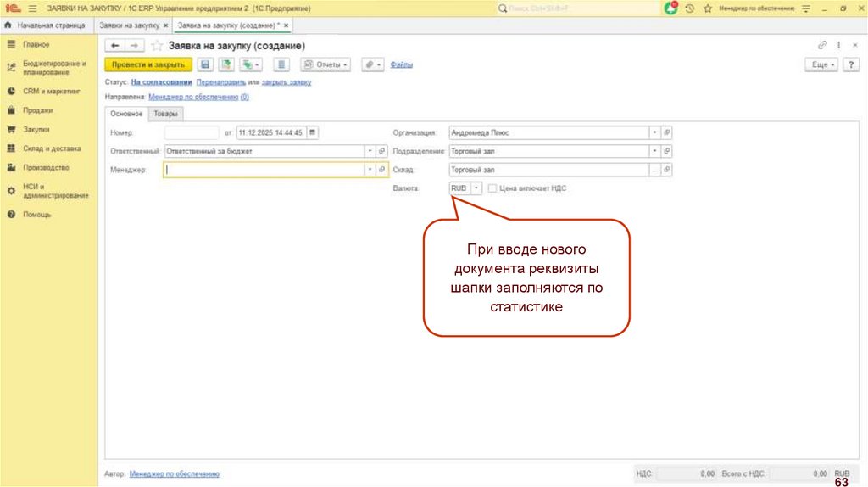
Task: Switch to the Товары tab
Action: click(166, 114)
